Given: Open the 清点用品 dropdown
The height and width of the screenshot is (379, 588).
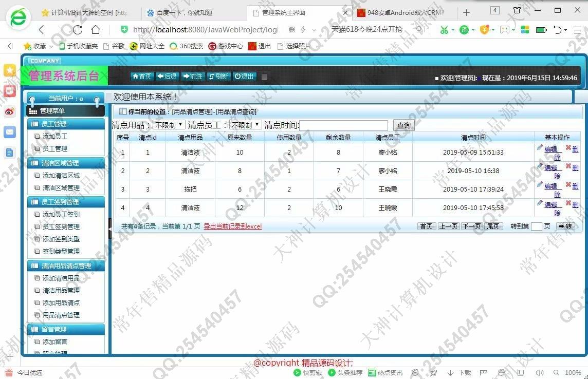Looking at the screenshot, I should coord(169,125).
